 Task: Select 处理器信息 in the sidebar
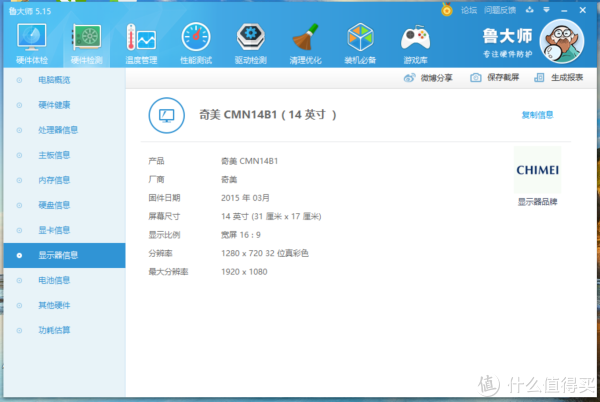[64, 130]
